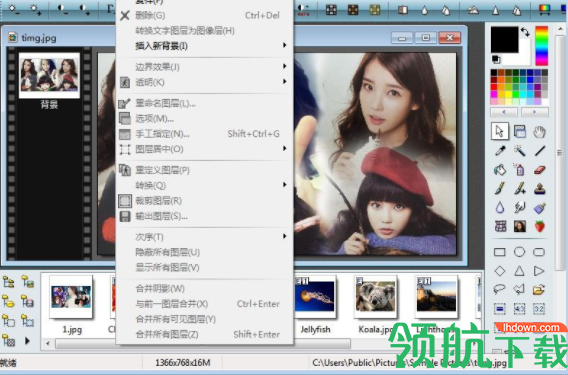Screen dimensions: 568x375
Task: Click the black play arrow in explorer panel
Action: coord(28,341)
